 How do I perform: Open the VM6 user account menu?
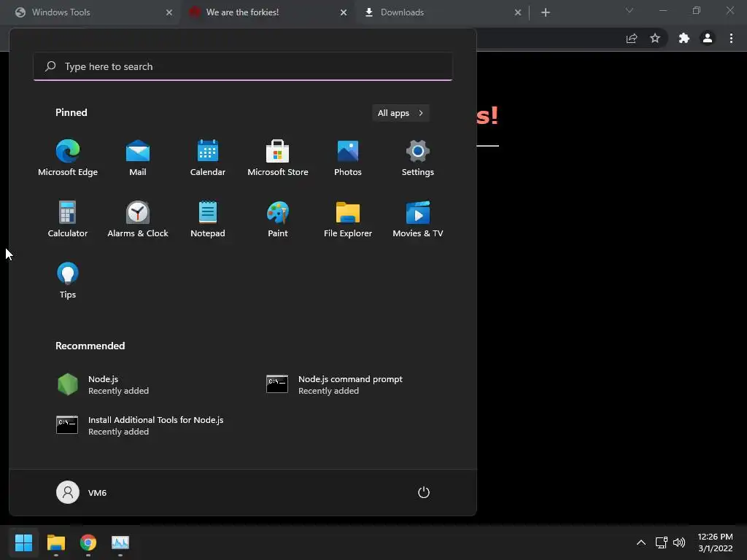pyautogui.click(x=82, y=492)
